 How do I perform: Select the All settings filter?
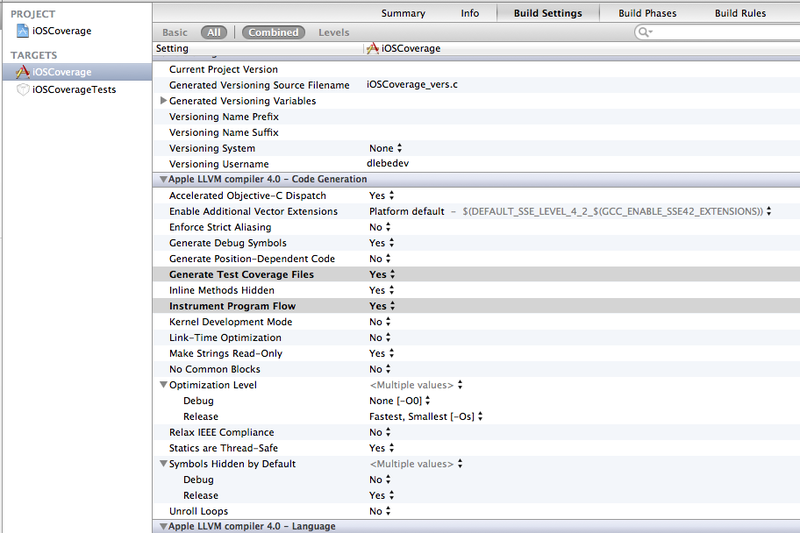[x=214, y=32]
